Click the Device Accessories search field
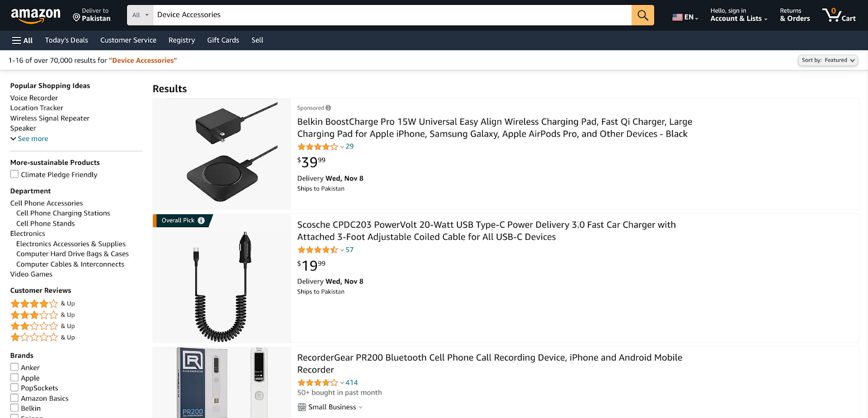Viewport: 868px width, 418px height. [391, 15]
